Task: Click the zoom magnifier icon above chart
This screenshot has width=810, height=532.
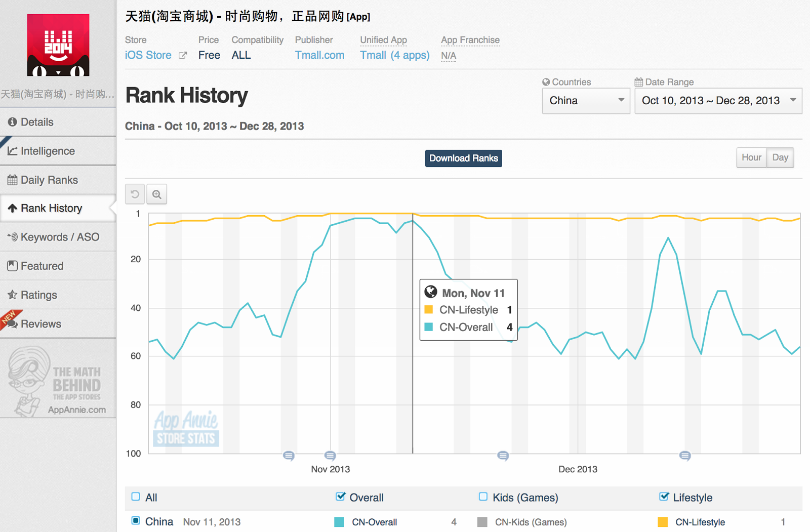Action: [x=157, y=194]
